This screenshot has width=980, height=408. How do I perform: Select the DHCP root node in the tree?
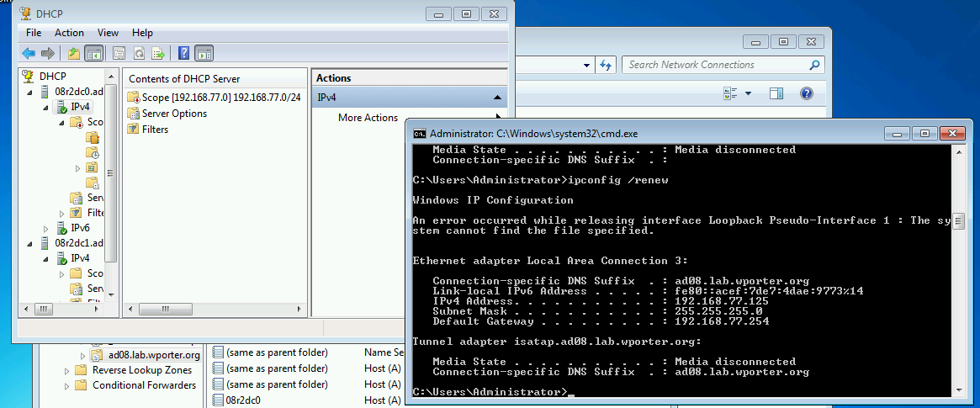(52, 77)
